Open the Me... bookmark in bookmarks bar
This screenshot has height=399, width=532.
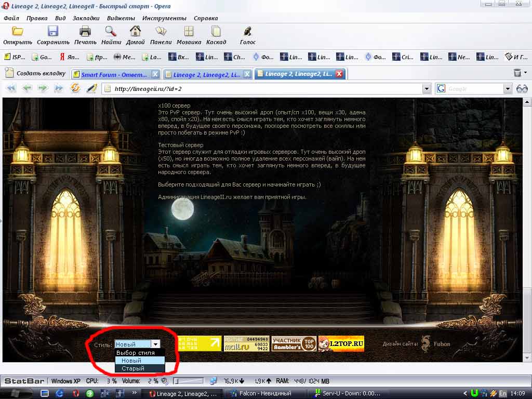click(124, 57)
